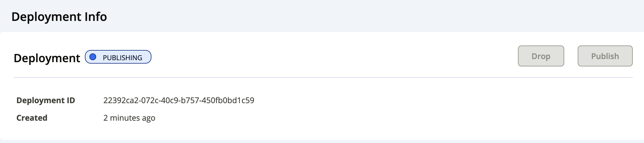
Task: Click the word 'ID' in Deployment ID
Action: (x=71, y=100)
